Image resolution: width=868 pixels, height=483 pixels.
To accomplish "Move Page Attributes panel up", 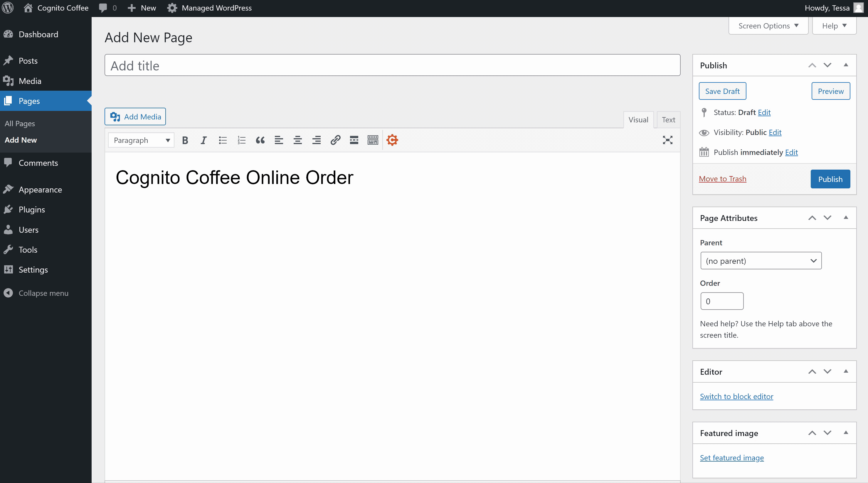I will click(x=812, y=218).
